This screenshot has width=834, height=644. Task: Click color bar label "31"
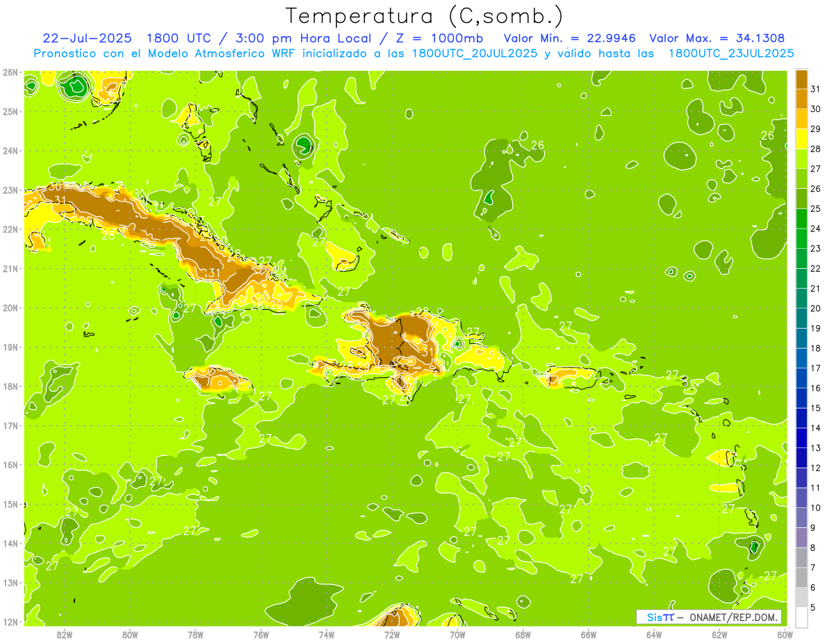coord(816,89)
